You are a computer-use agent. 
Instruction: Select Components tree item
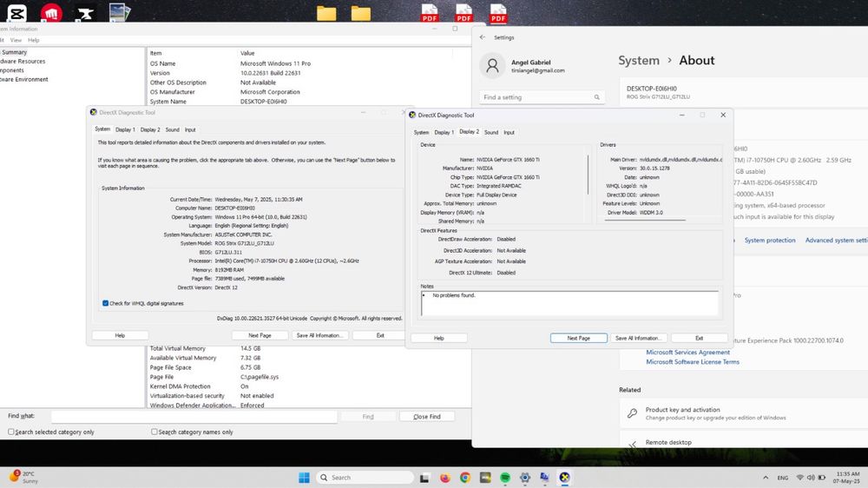(x=12, y=70)
